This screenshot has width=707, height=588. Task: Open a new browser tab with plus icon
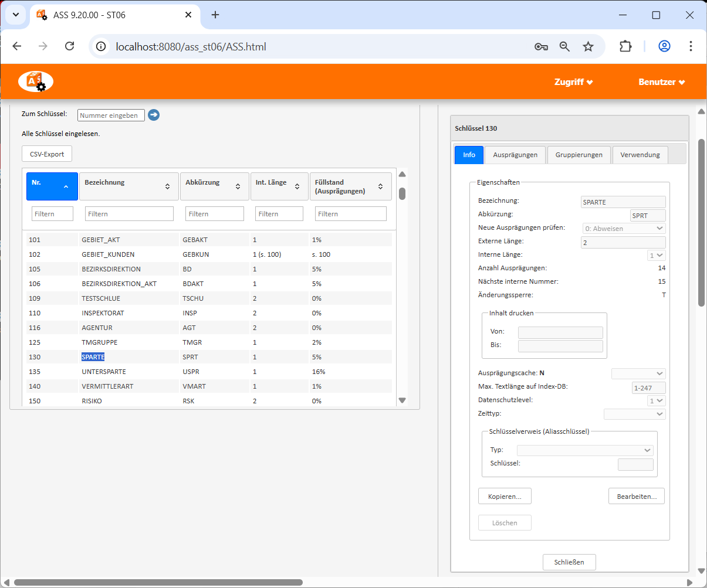(x=215, y=15)
